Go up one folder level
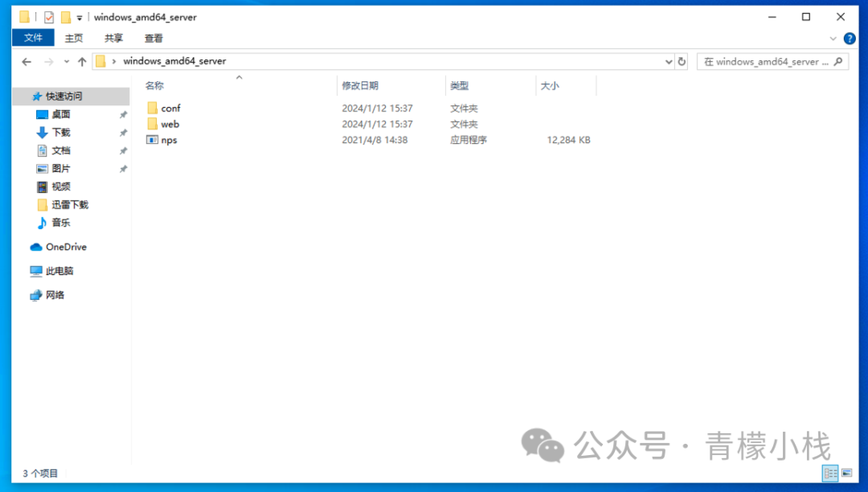Viewport: 868px width, 492px height. point(82,61)
